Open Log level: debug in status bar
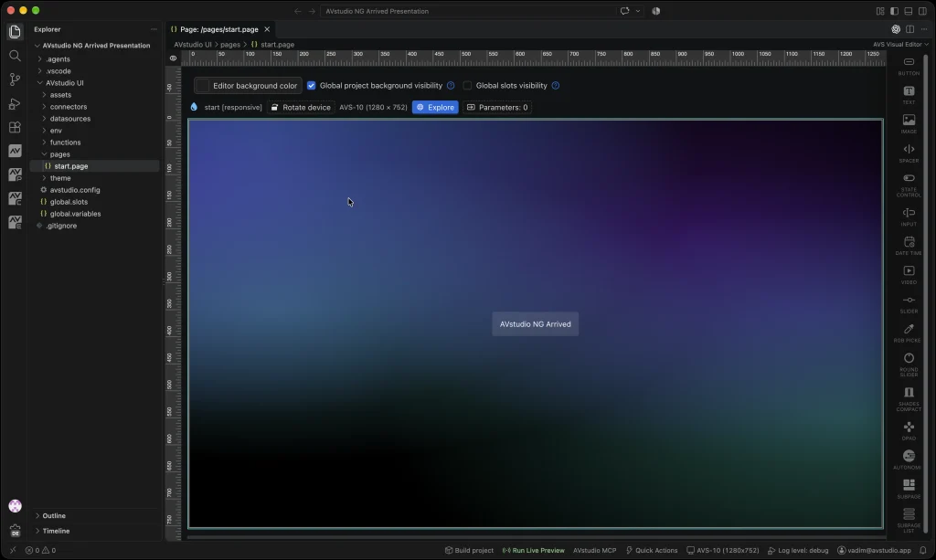 (x=798, y=550)
